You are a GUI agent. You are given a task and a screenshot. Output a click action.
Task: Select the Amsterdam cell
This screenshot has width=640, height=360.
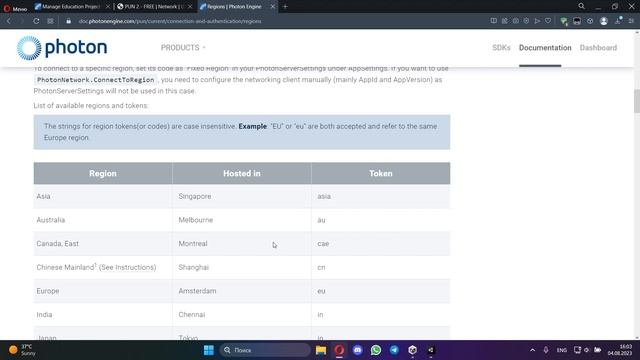(242, 291)
